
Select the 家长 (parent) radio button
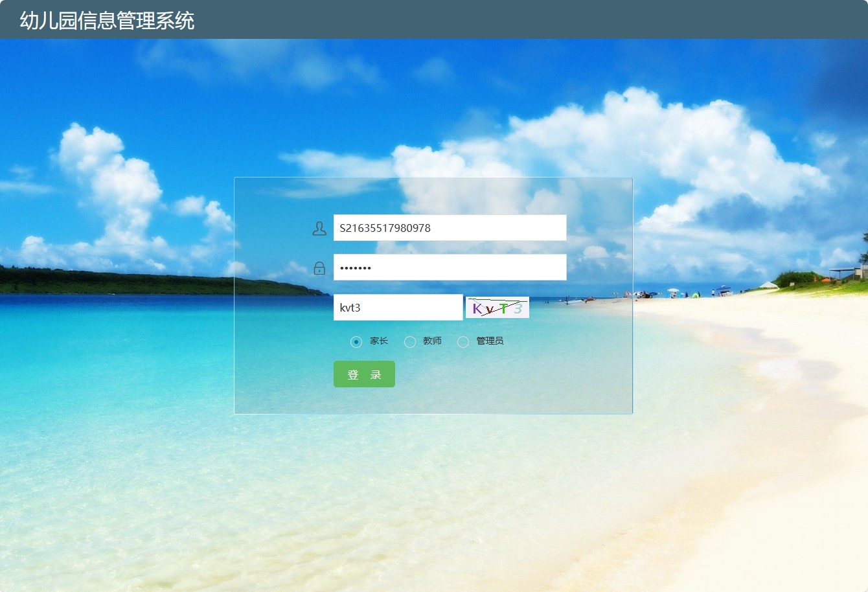(356, 341)
